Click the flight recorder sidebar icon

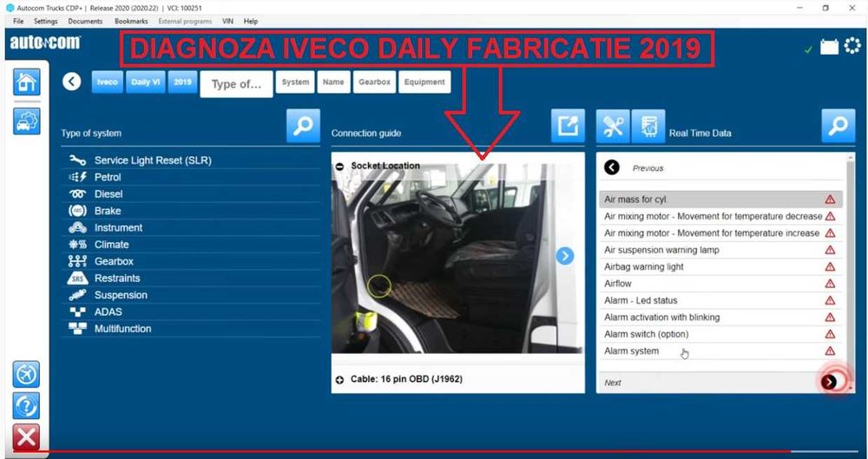click(x=26, y=375)
